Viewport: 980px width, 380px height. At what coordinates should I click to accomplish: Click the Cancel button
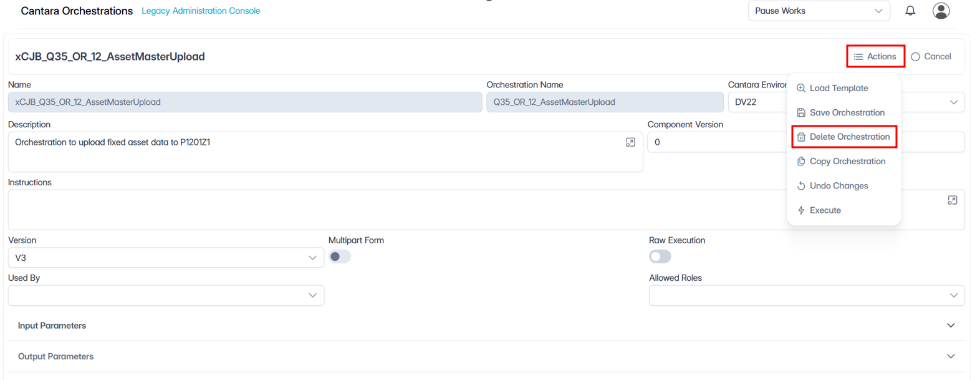(931, 57)
